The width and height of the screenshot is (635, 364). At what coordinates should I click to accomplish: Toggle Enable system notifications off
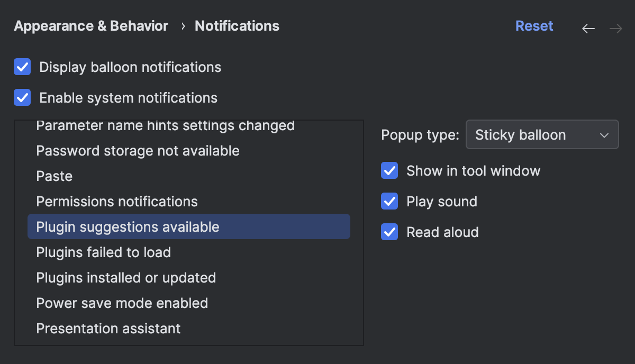[22, 97]
